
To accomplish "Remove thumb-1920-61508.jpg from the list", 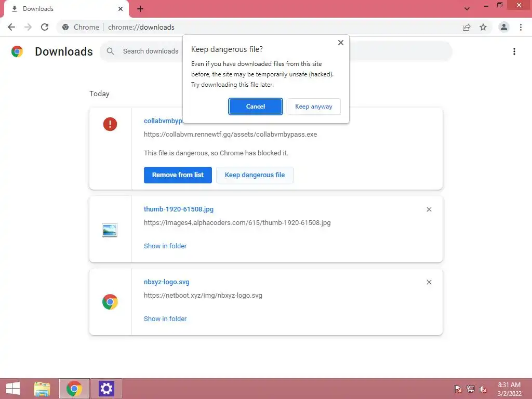I will point(429,209).
